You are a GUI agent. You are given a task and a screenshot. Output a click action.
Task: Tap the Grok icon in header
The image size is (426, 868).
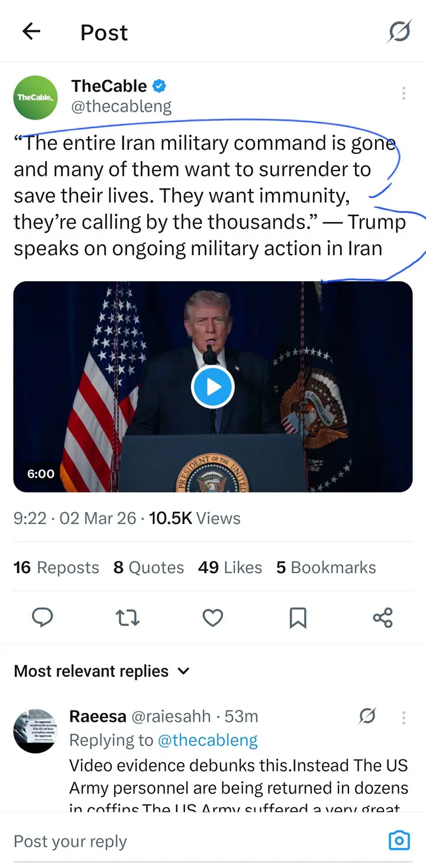coord(399,32)
